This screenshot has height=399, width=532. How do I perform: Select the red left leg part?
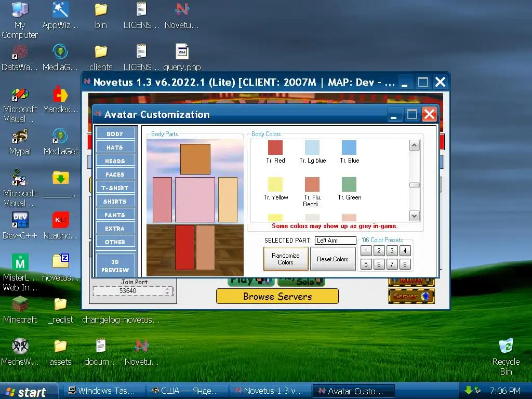coord(185,247)
